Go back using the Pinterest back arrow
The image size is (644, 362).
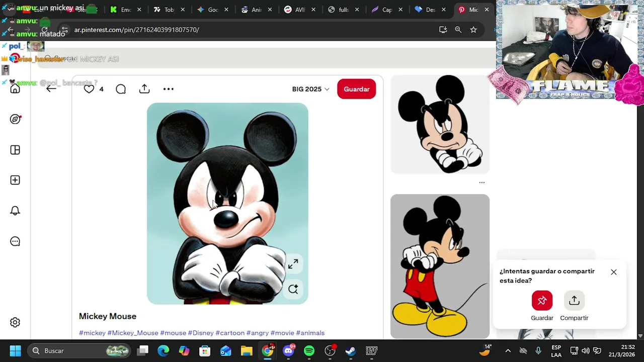point(51,89)
